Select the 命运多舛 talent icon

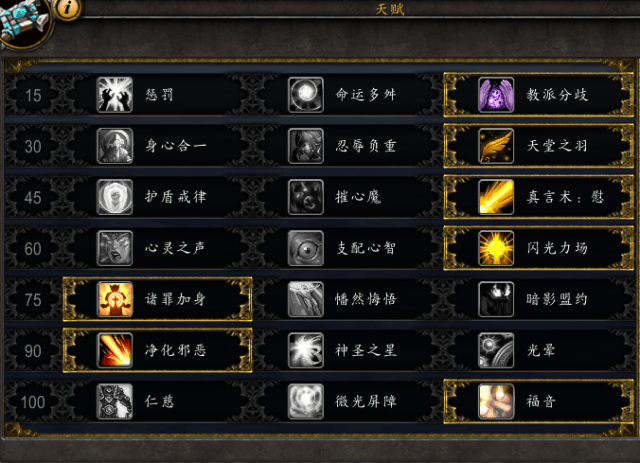click(x=306, y=95)
